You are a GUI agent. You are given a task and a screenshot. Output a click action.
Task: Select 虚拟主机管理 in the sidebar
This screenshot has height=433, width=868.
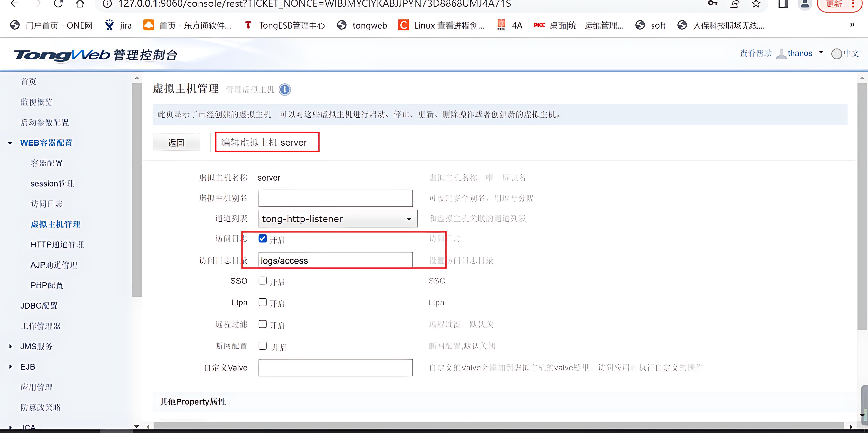56,224
